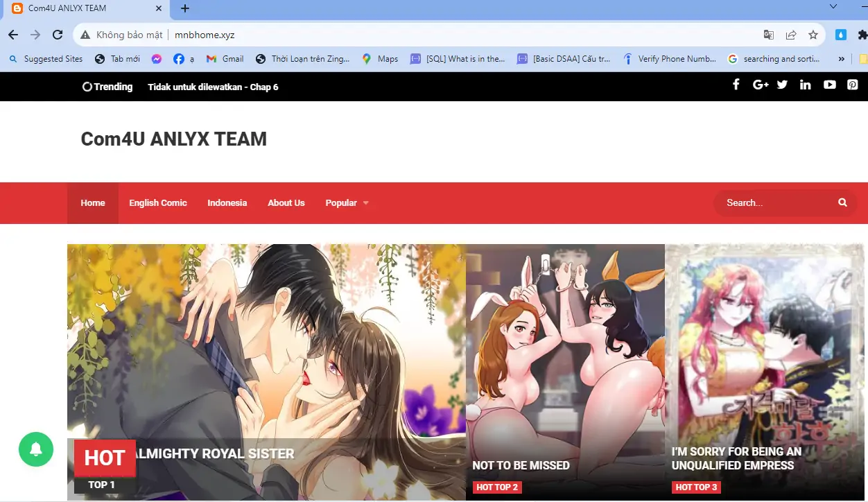
Task: Open the blue water-drop extension icon
Action: coord(841,35)
